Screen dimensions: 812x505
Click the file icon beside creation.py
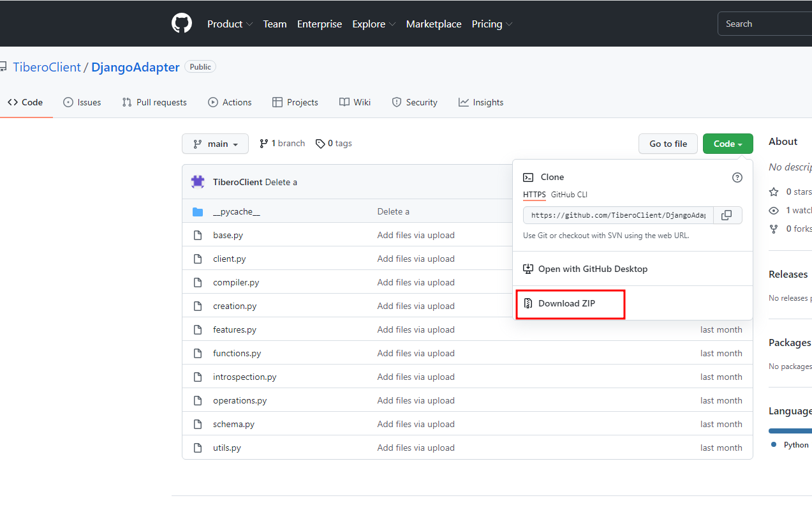point(198,306)
